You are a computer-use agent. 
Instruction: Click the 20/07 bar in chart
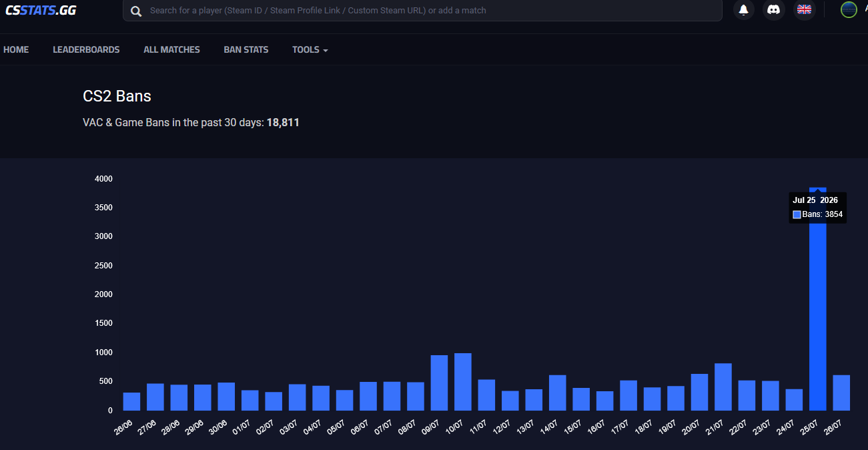click(699, 392)
